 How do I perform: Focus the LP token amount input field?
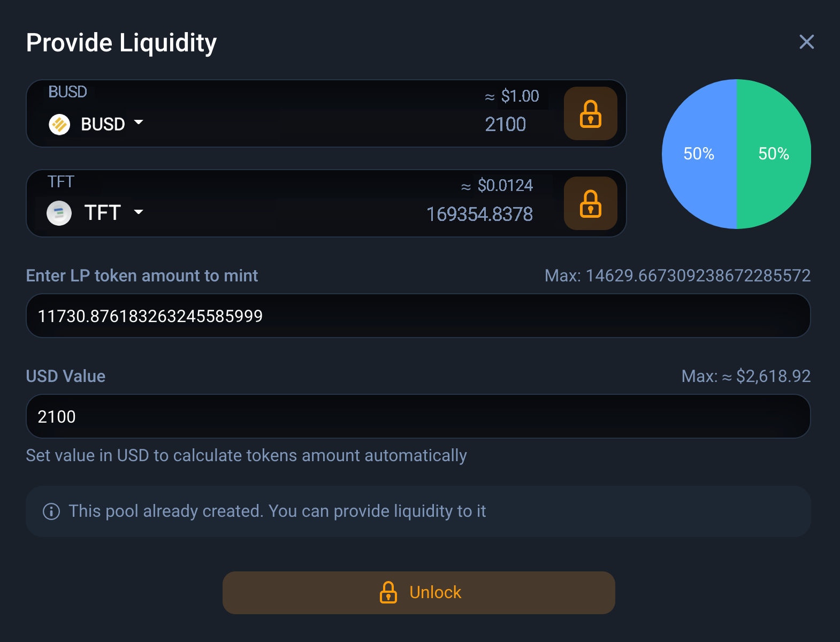[x=417, y=316]
